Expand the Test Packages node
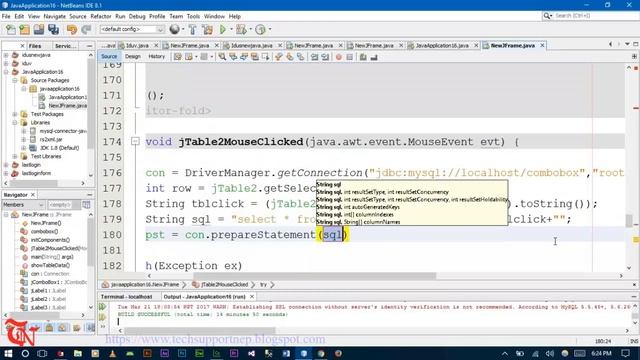Screen dimensions: 640x360 [15, 114]
